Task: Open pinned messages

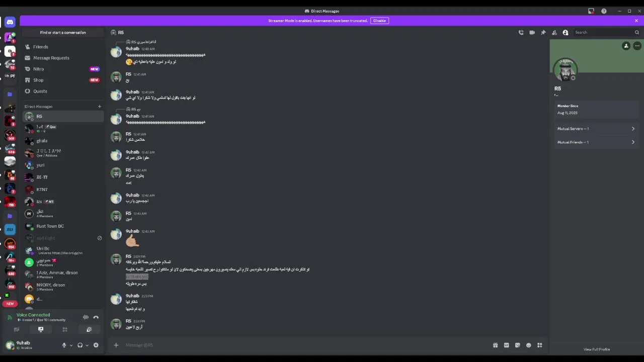Action: [543, 32]
